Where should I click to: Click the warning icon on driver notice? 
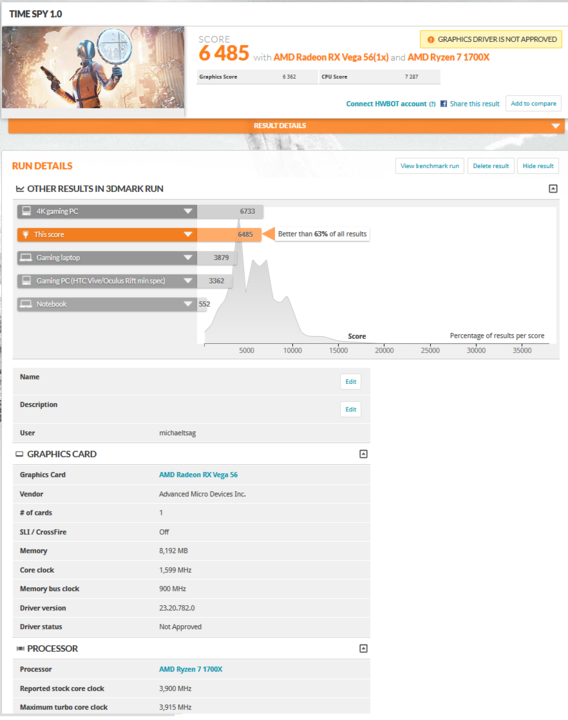click(x=431, y=40)
